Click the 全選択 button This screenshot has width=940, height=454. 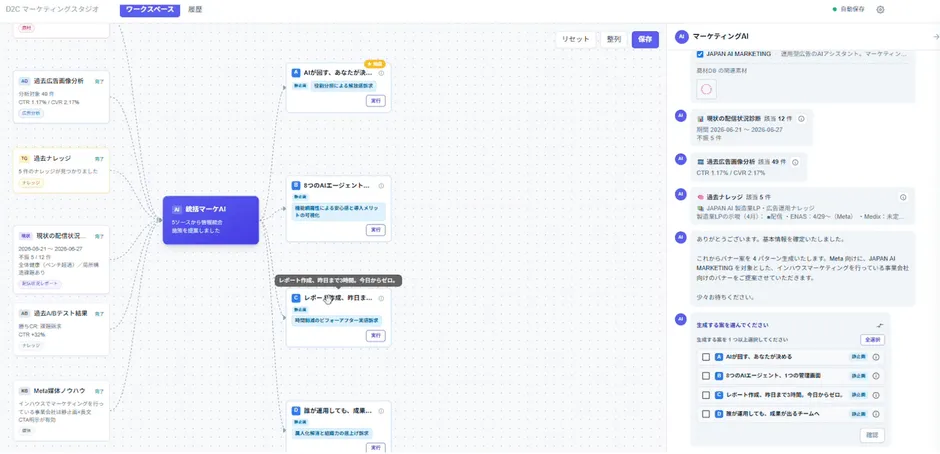click(872, 339)
